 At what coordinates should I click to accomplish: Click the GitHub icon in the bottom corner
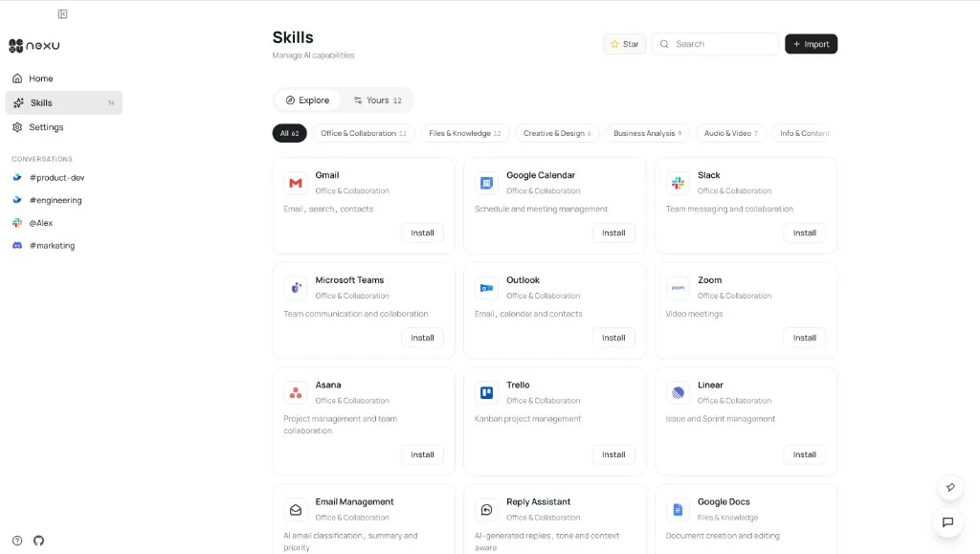pos(38,541)
